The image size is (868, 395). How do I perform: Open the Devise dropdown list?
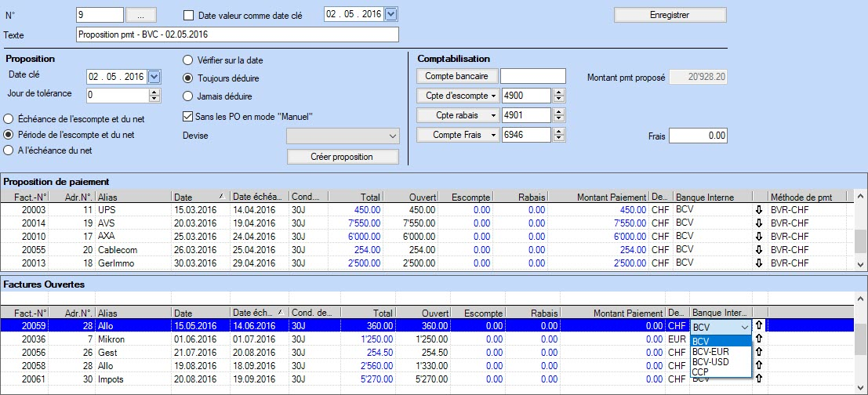(x=392, y=136)
